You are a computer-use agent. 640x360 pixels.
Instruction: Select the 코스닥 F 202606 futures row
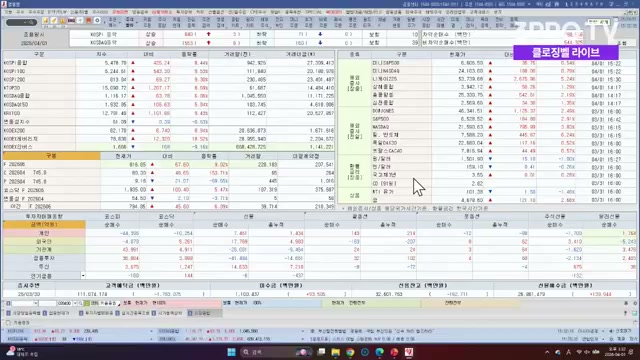pyautogui.click(x=169, y=190)
